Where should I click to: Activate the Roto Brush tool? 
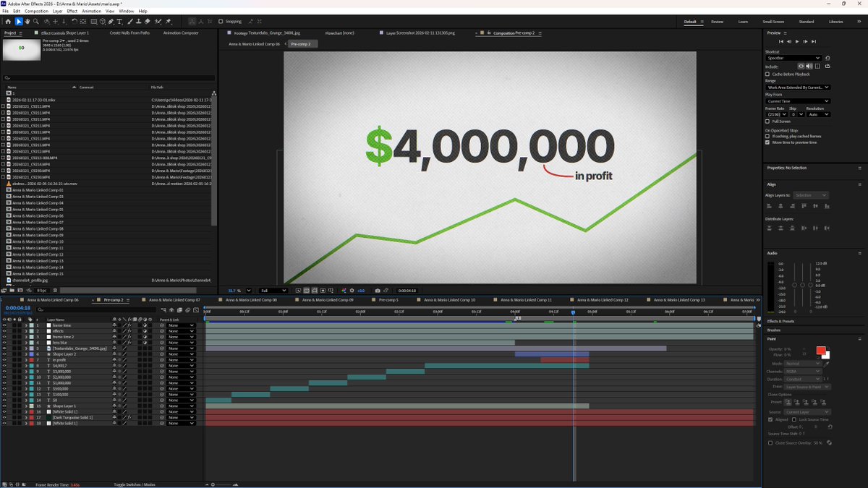click(x=158, y=22)
